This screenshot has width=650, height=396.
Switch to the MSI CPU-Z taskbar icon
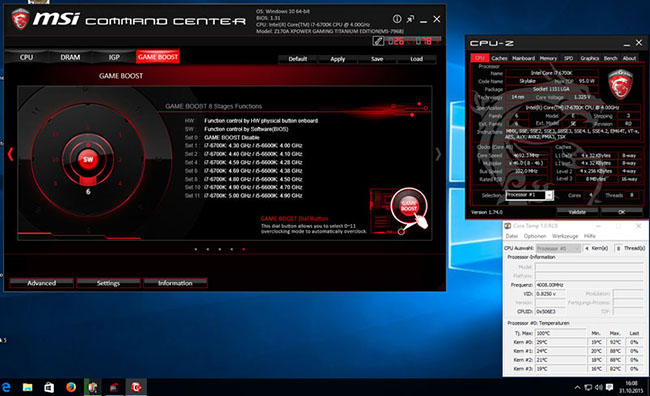pyautogui.click(x=114, y=387)
